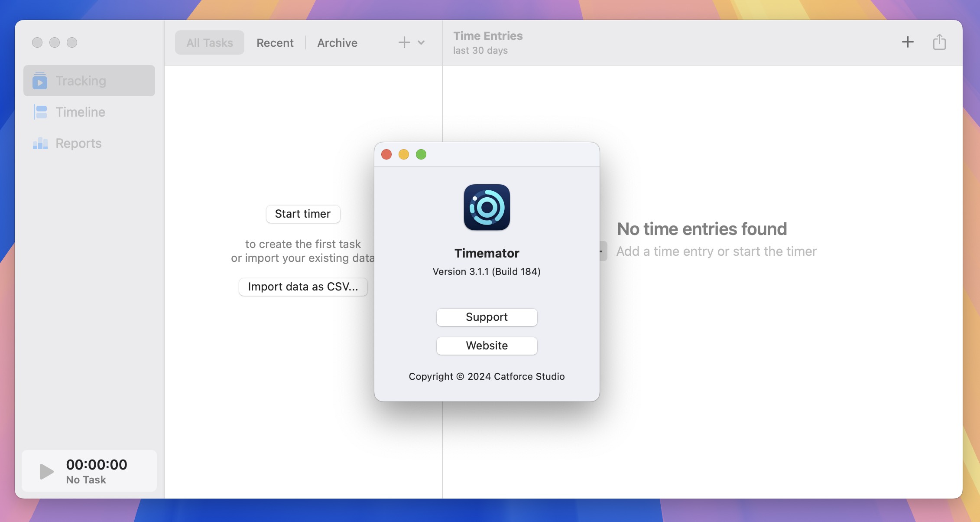Click the Start timer button

point(303,214)
